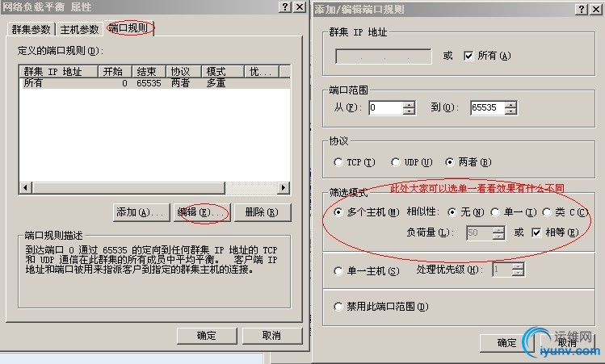Toggle the 相等(E) checkbox
The width and height of the screenshot is (605, 364).
pos(536,232)
